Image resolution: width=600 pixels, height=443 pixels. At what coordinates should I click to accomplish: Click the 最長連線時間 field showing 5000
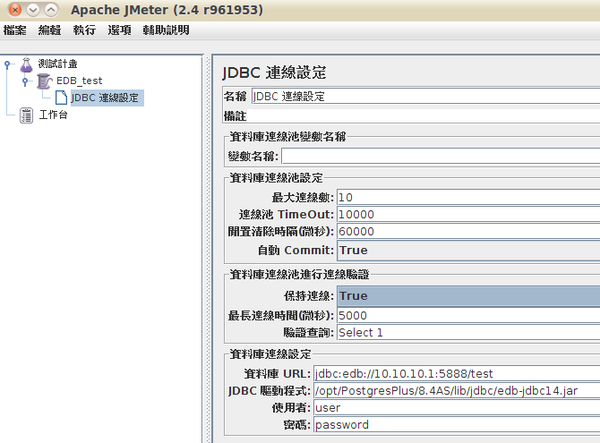468,316
